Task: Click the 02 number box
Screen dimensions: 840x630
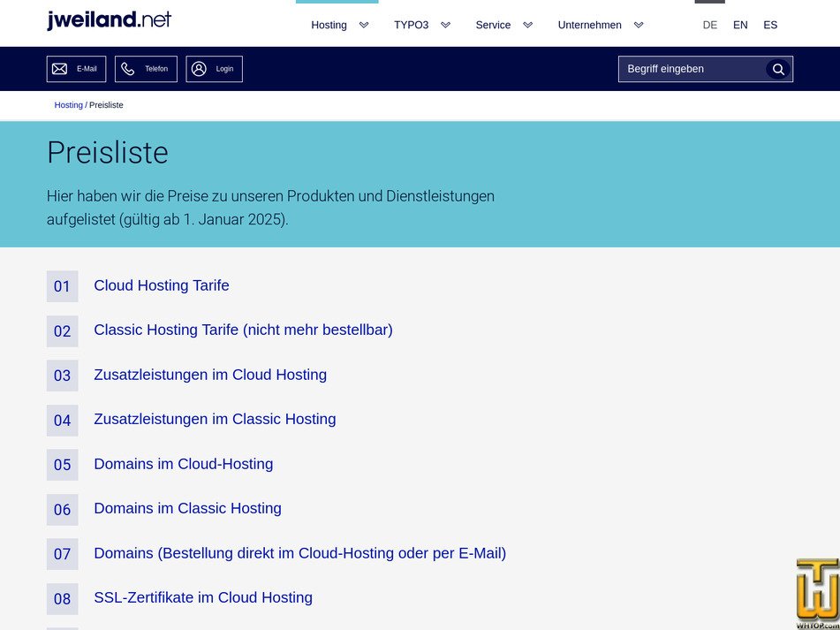Action: coord(62,331)
